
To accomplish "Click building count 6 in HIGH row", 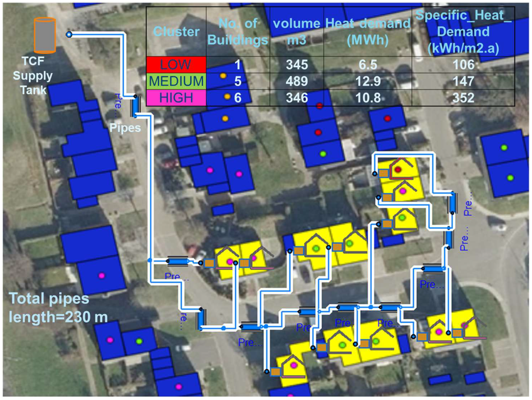I will pos(238,98).
